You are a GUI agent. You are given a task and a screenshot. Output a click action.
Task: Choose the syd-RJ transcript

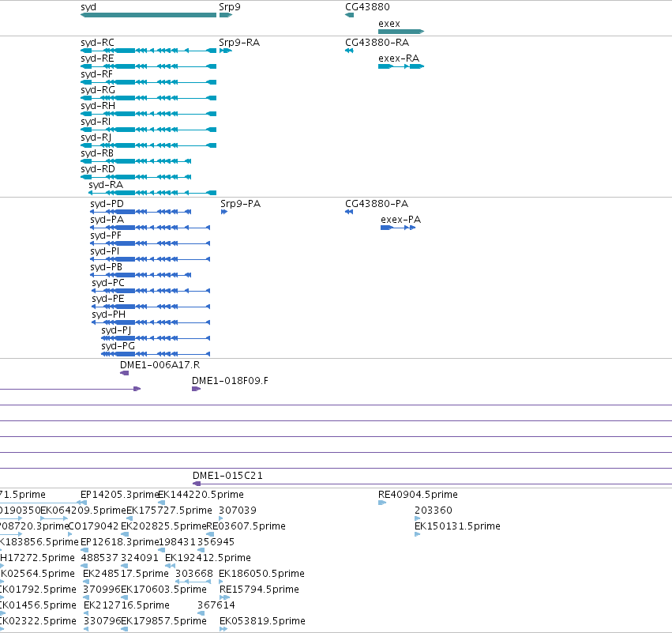click(148, 145)
